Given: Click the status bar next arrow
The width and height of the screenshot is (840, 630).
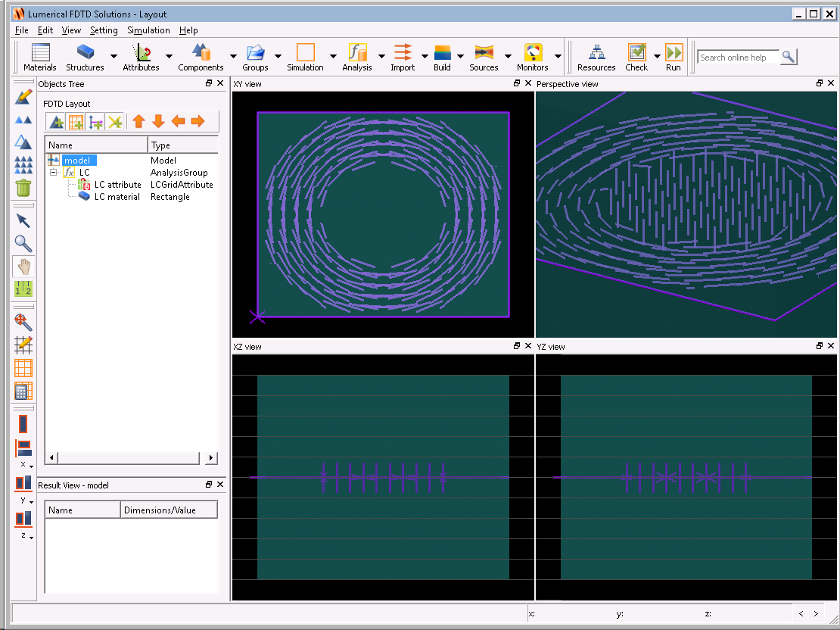Looking at the screenshot, I should point(816,613).
